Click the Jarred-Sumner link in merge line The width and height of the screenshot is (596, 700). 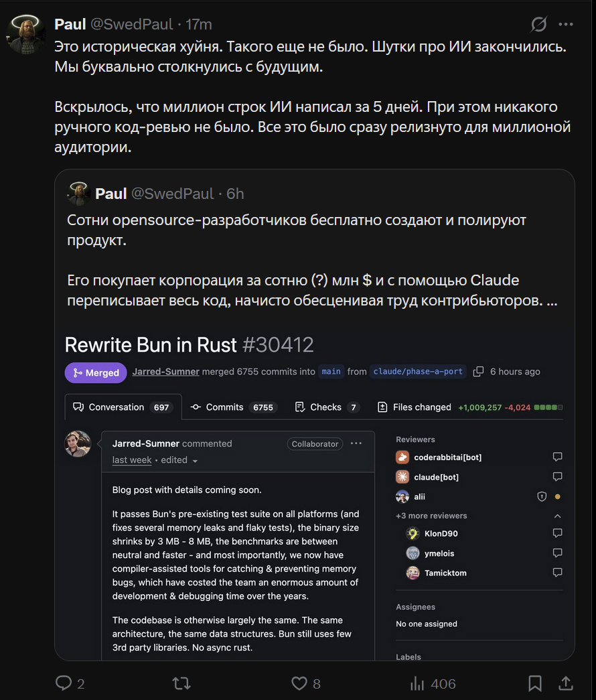point(165,371)
